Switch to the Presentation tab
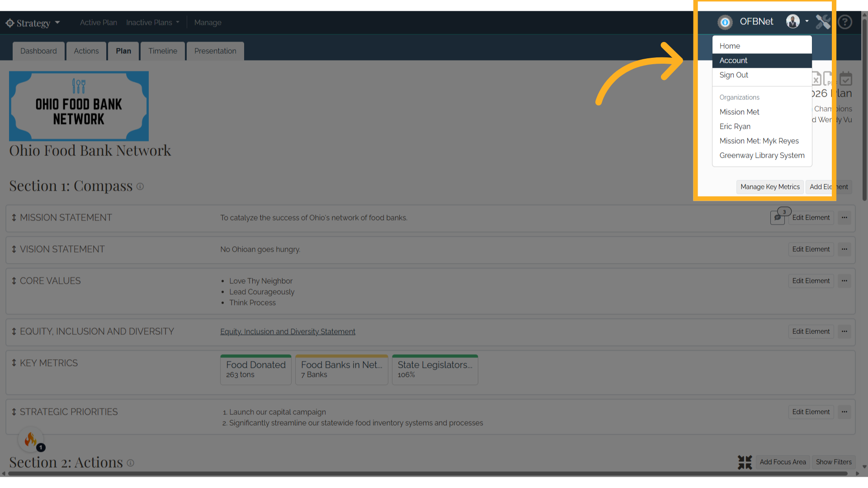 pos(215,51)
